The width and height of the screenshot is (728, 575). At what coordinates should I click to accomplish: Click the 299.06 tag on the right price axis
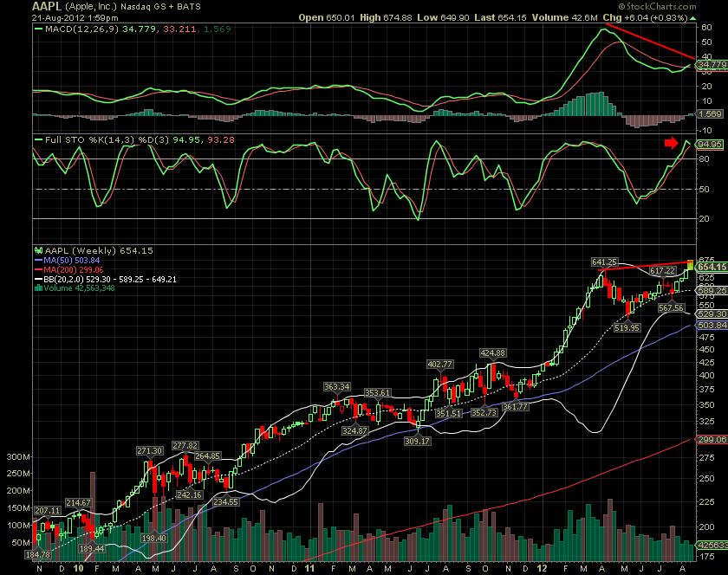(x=712, y=439)
